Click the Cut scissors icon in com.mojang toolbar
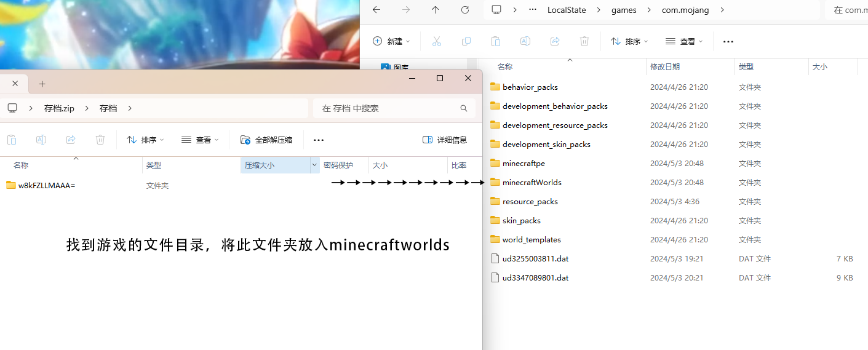This screenshot has width=868, height=350. coord(437,41)
